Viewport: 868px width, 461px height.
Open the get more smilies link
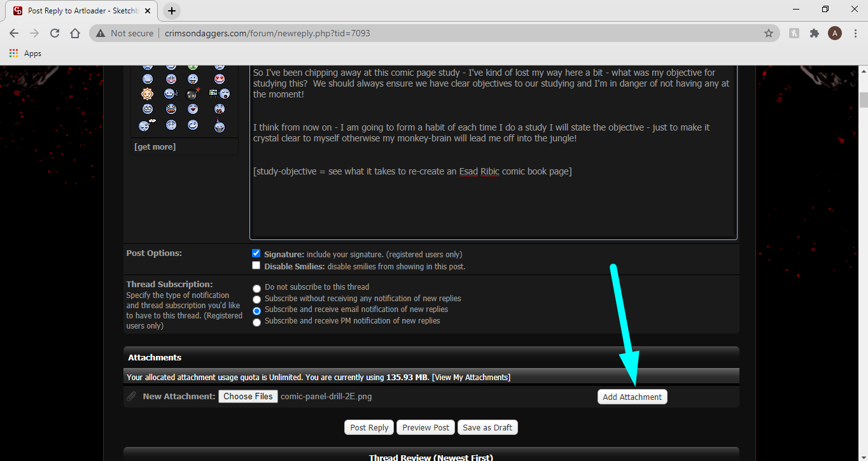click(155, 146)
